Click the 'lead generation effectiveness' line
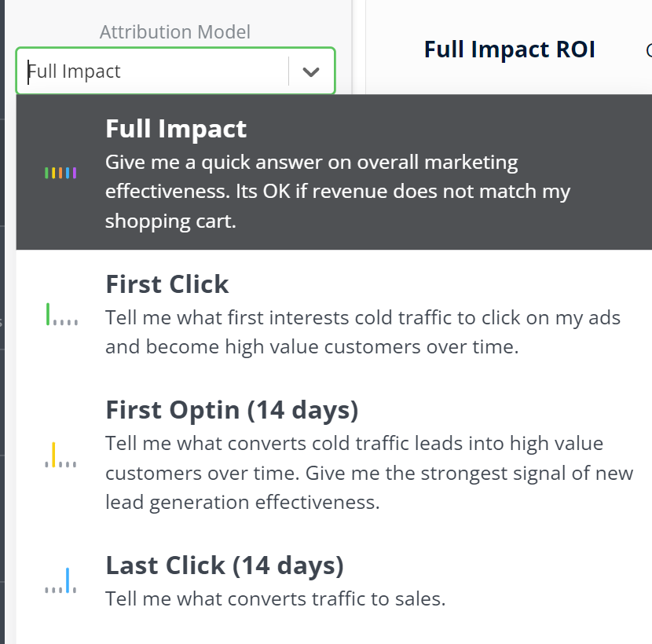The height and width of the screenshot is (644, 652). 243,502
